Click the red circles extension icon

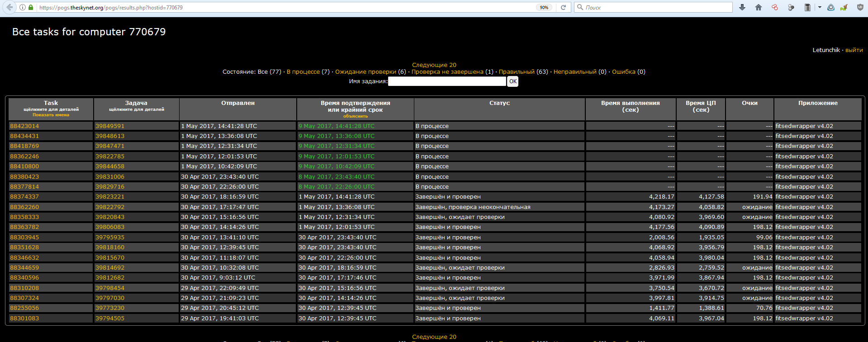pyautogui.click(x=775, y=7)
